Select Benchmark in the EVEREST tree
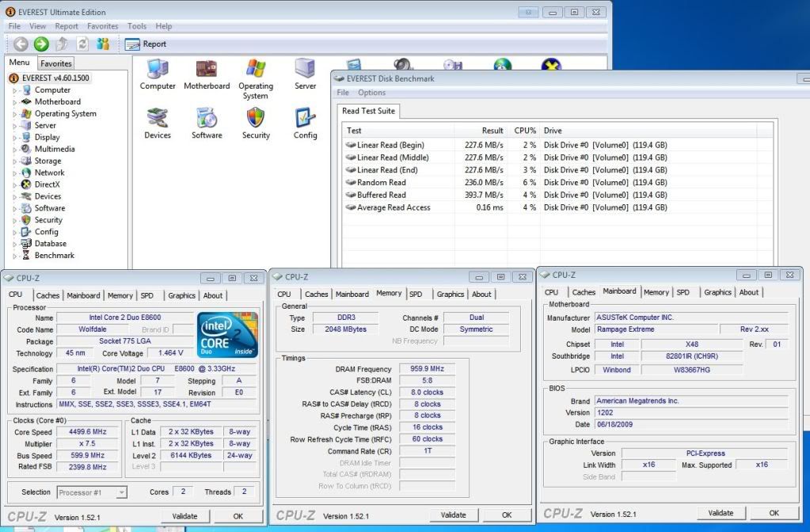Viewport: 810px width, 532px height. (x=55, y=256)
